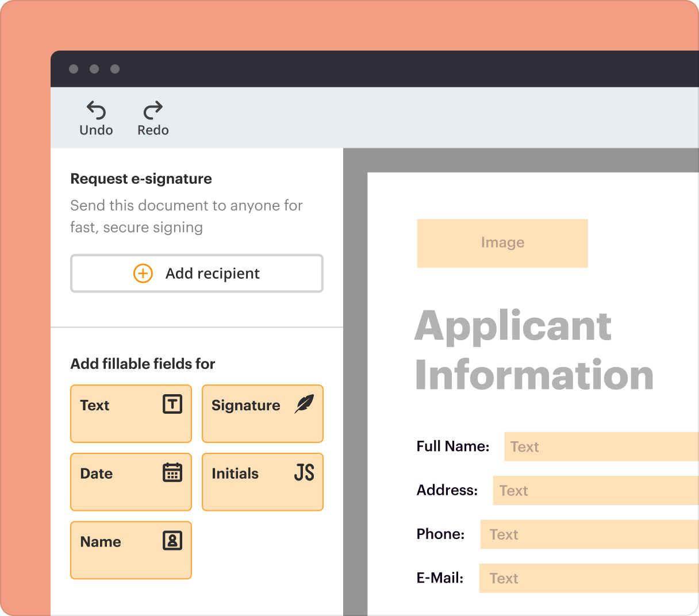Click the Address text input
The width and height of the screenshot is (699, 616).
[595, 490]
